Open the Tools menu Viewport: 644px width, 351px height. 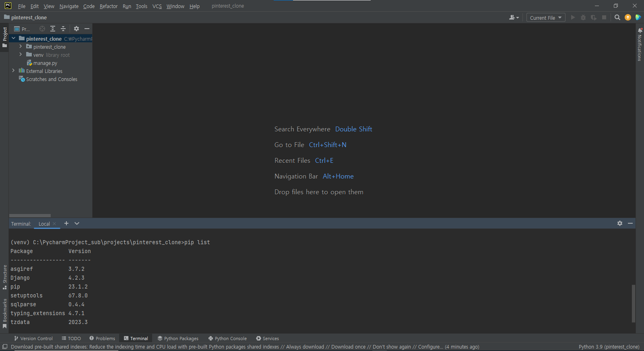[142, 6]
